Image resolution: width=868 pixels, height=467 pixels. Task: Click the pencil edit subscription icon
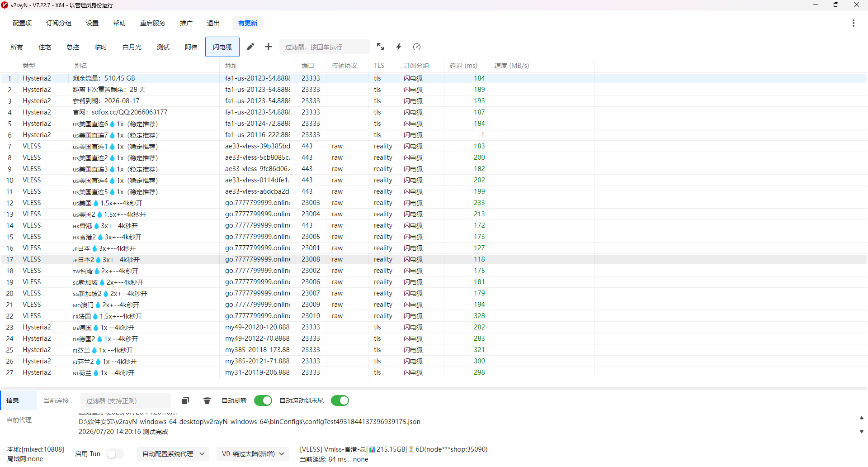(x=250, y=47)
